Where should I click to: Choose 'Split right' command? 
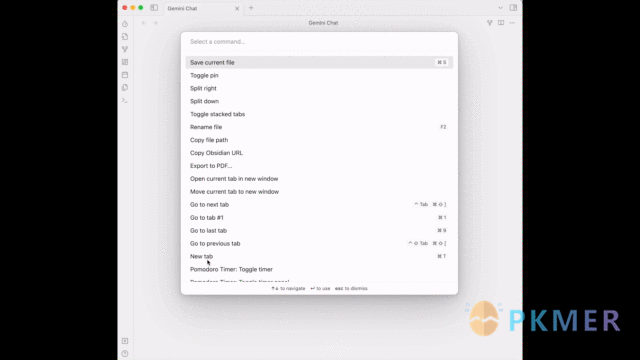(319, 88)
